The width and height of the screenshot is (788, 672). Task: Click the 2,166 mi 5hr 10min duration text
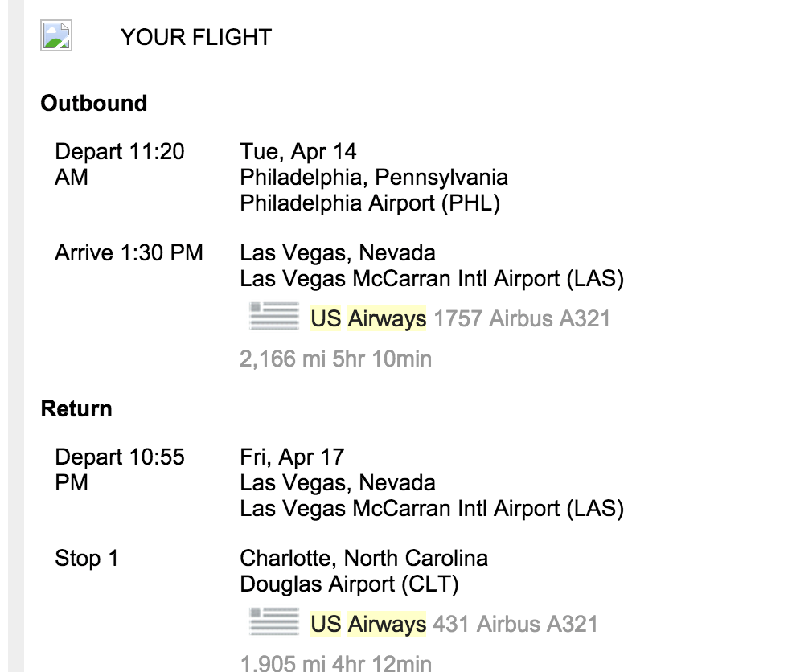click(x=336, y=359)
